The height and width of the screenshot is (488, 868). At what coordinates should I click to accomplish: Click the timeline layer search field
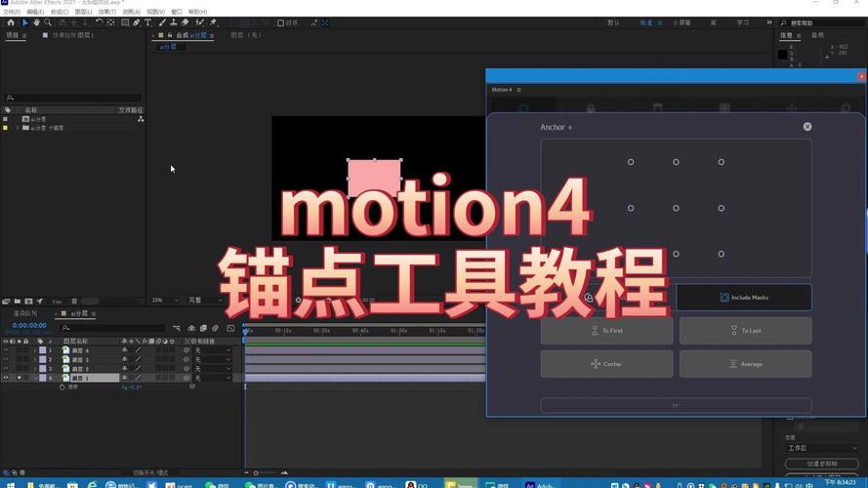[x=113, y=328]
